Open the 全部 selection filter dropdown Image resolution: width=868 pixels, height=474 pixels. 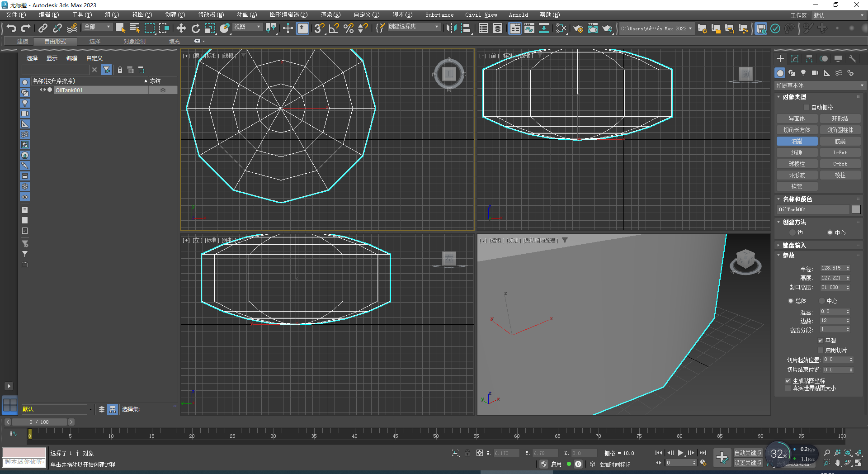pyautogui.click(x=97, y=27)
